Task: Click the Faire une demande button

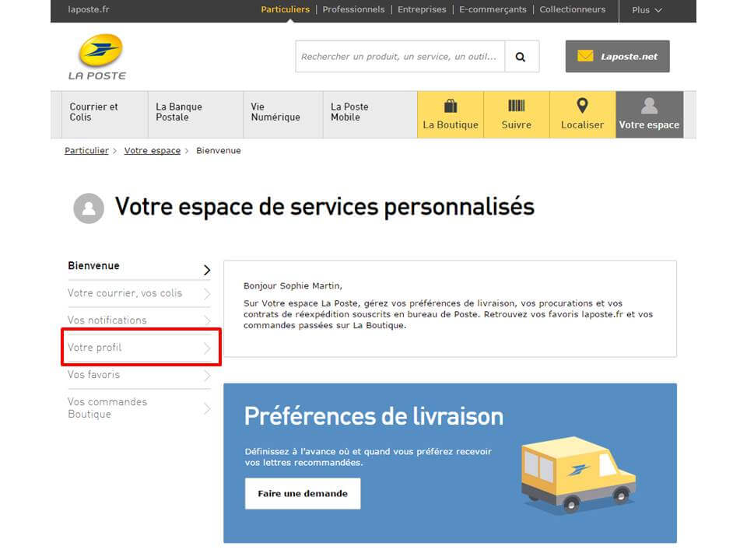Action: [x=302, y=493]
